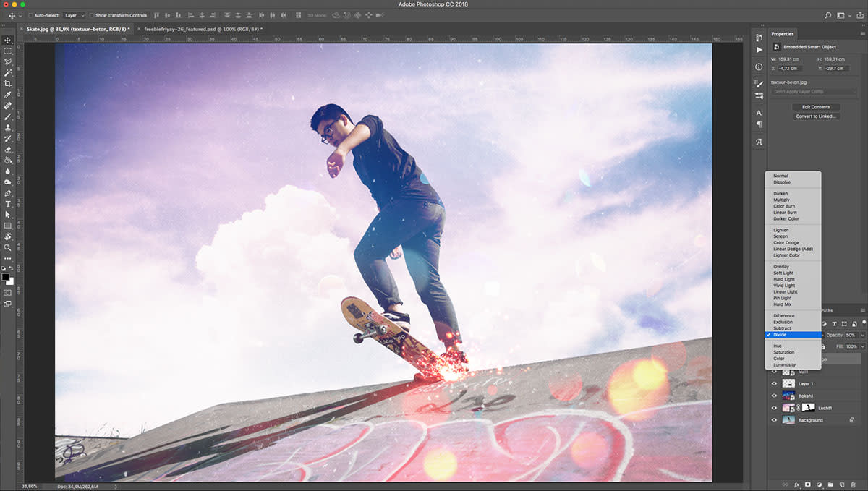Screen dimensions: 868x491
Task: Switch to the freebiefriyay-26_featured.psd tab
Action: tap(201, 29)
